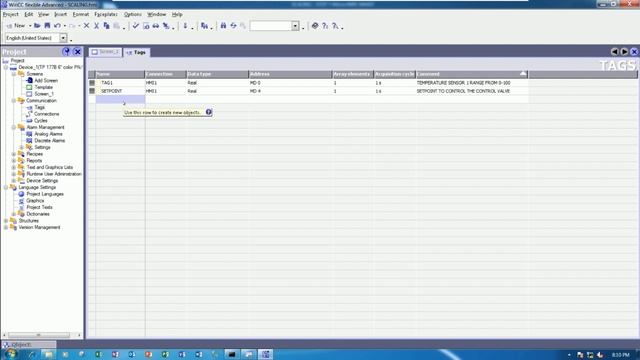Click the Address column header

(x=290, y=74)
